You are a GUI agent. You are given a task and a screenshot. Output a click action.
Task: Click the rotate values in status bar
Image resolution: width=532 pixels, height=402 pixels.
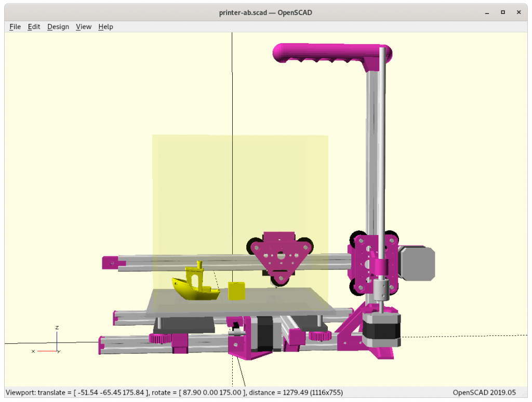tap(198, 393)
